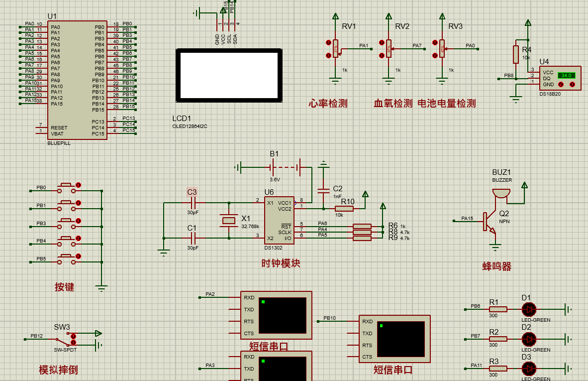Select the R3 300 ohm resistor
This screenshot has height=381, width=588.
click(498, 369)
